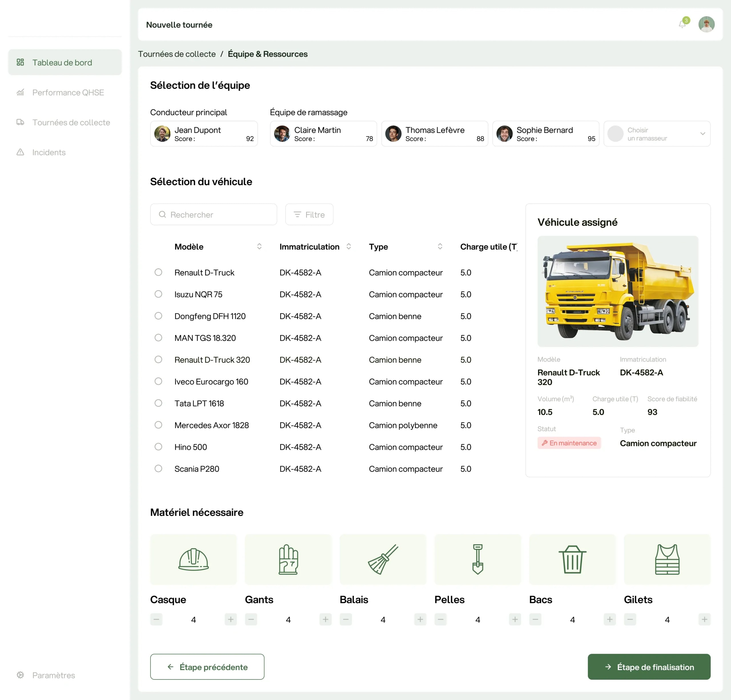This screenshot has height=700, width=731.
Task: Increase Bacs quantity with plus
Action: point(609,619)
